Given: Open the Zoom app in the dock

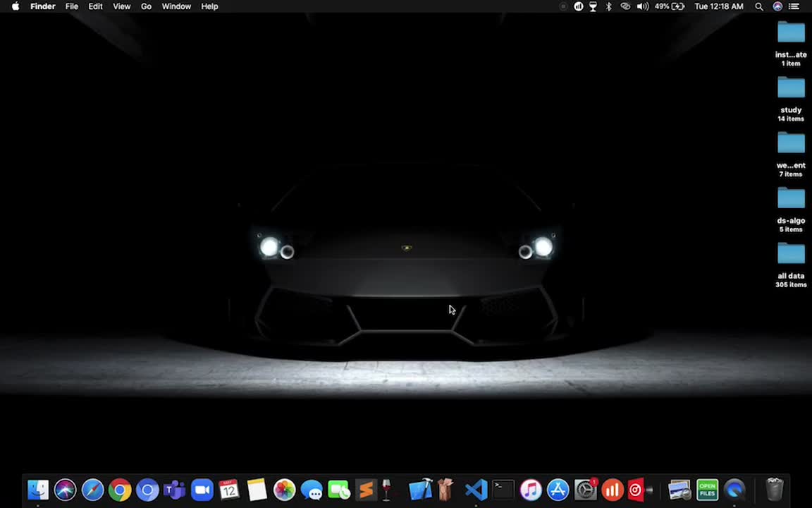Looking at the screenshot, I should (x=202, y=490).
